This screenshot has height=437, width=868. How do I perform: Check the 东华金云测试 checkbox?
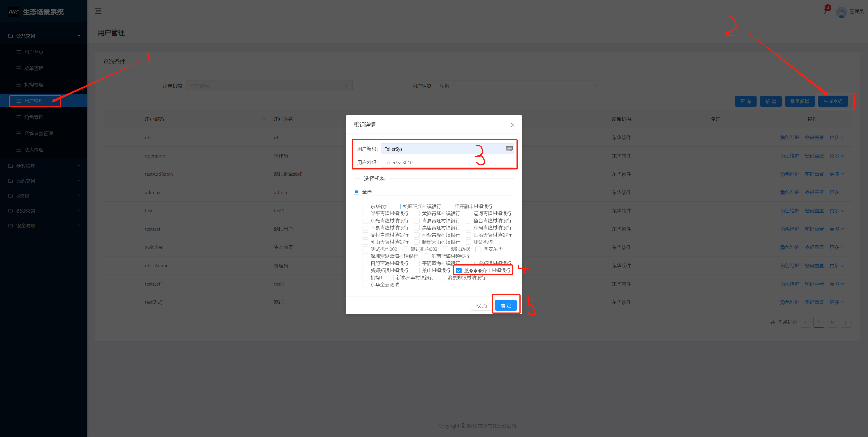click(x=365, y=285)
